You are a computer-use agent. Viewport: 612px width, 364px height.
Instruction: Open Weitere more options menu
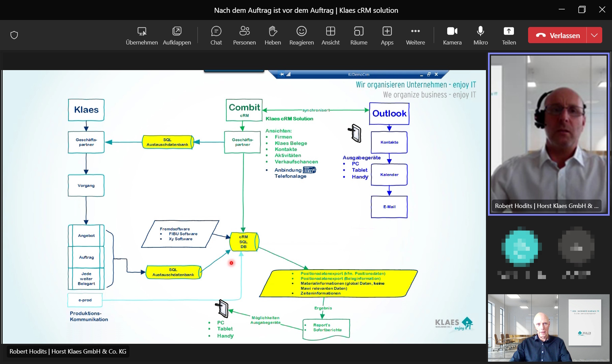click(x=415, y=35)
